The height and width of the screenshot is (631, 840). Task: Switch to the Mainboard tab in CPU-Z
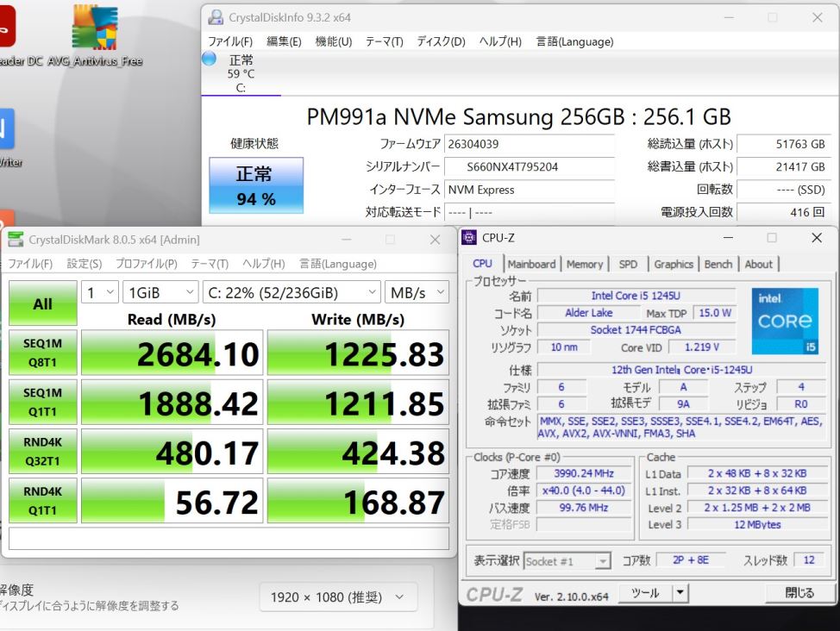click(530, 265)
